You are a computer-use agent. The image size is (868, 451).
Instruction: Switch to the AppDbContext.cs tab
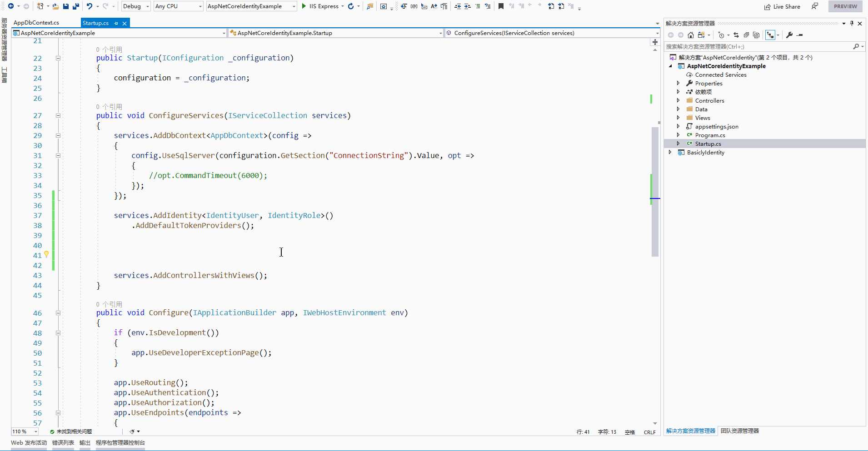(x=36, y=23)
